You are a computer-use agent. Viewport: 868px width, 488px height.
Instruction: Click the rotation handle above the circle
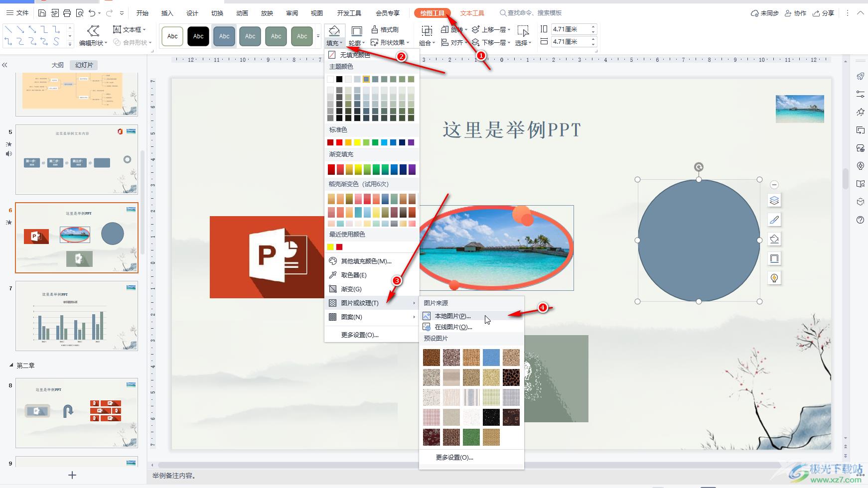[x=699, y=167]
